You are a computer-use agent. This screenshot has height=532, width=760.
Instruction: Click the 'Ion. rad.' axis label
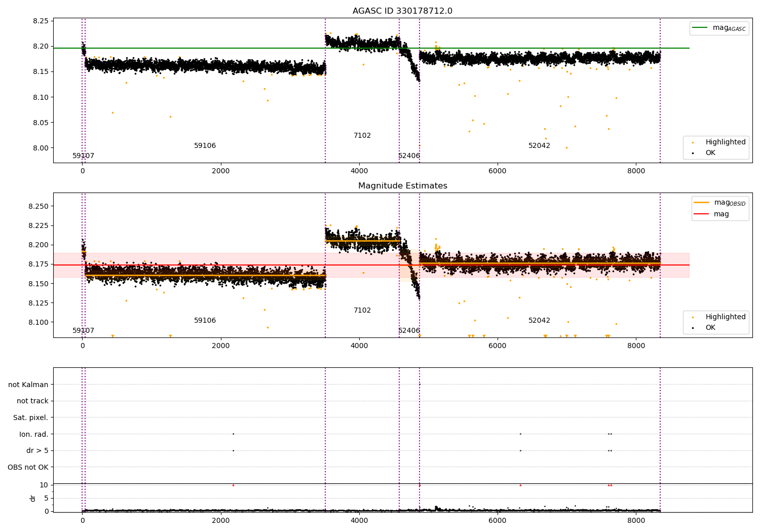(x=34, y=435)
